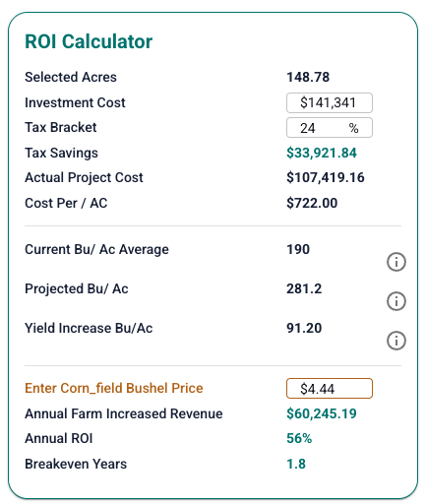Select the Tax Savings amount $33,921.84

[322, 153]
